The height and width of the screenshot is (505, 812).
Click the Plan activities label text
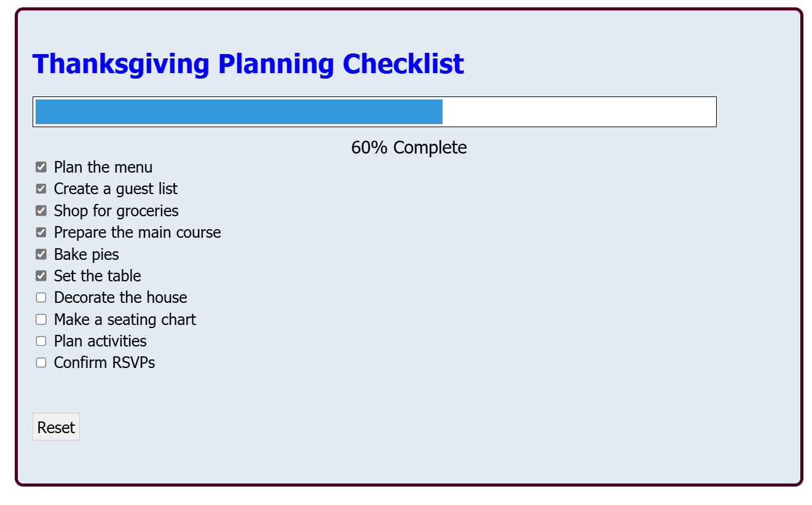[100, 341]
